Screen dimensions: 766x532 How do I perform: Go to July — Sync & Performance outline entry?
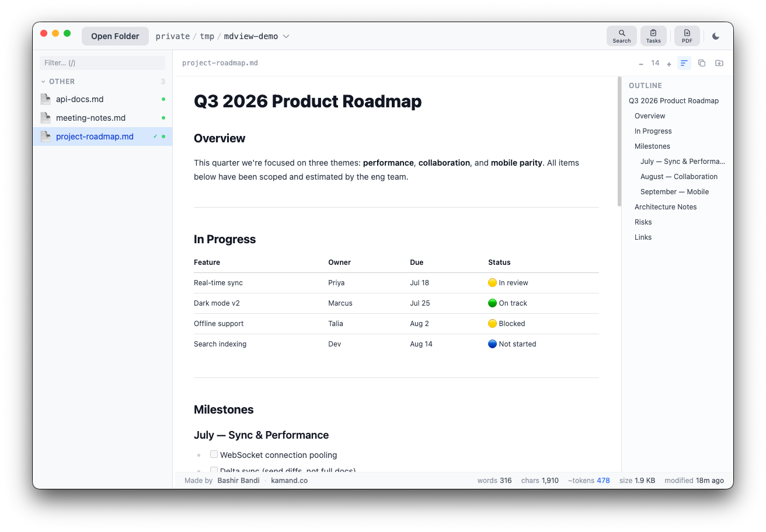[x=683, y=162]
